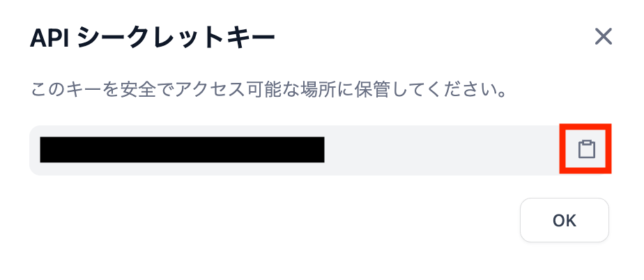The image size is (644, 280).
Task: Select the redacted secret key field
Action: click(321, 150)
